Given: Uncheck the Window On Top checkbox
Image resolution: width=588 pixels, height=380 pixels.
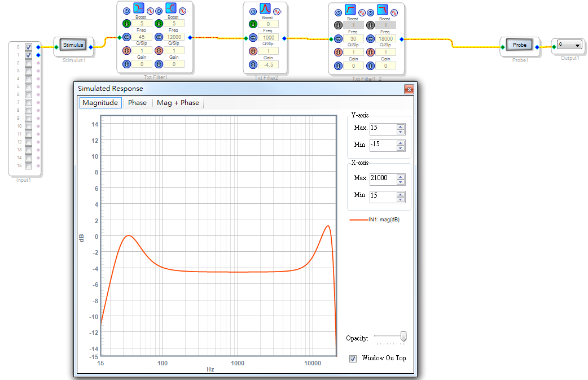Looking at the screenshot, I should (353, 359).
